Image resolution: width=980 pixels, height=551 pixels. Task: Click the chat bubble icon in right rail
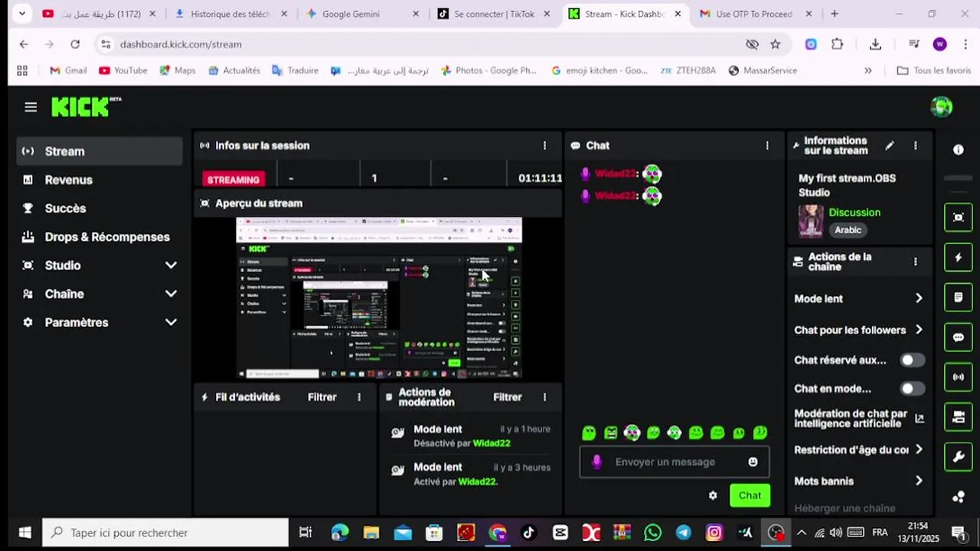[x=958, y=337]
